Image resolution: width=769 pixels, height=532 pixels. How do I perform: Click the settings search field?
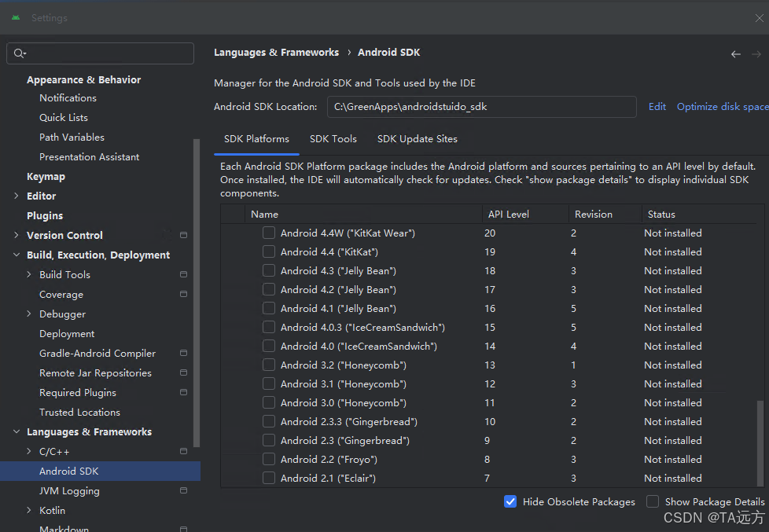pos(100,53)
